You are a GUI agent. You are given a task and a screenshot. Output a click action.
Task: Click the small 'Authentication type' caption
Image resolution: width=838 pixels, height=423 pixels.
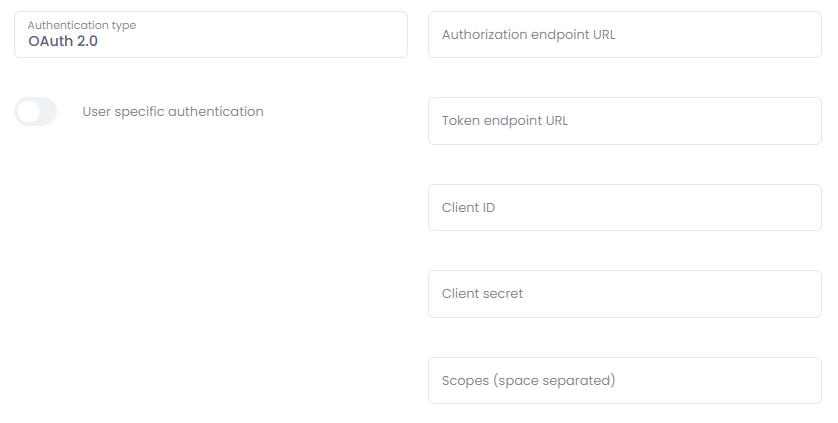(x=82, y=25)
